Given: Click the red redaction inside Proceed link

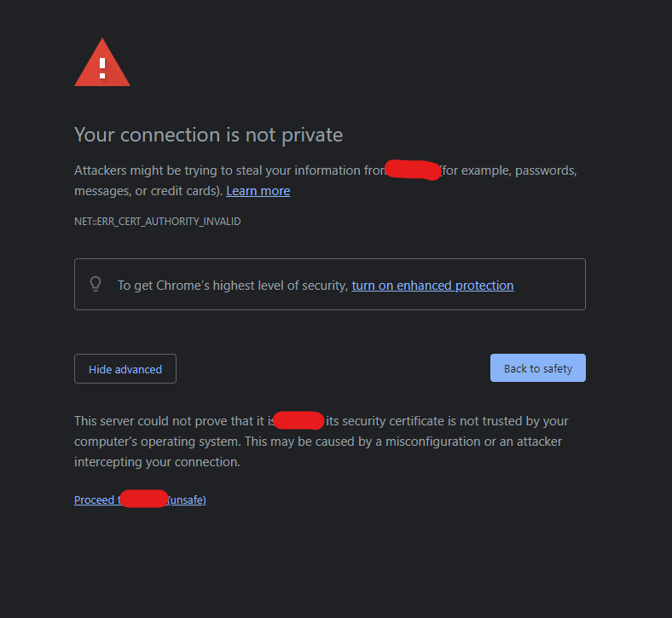Looking at the screenshot, I should (144, 499).
